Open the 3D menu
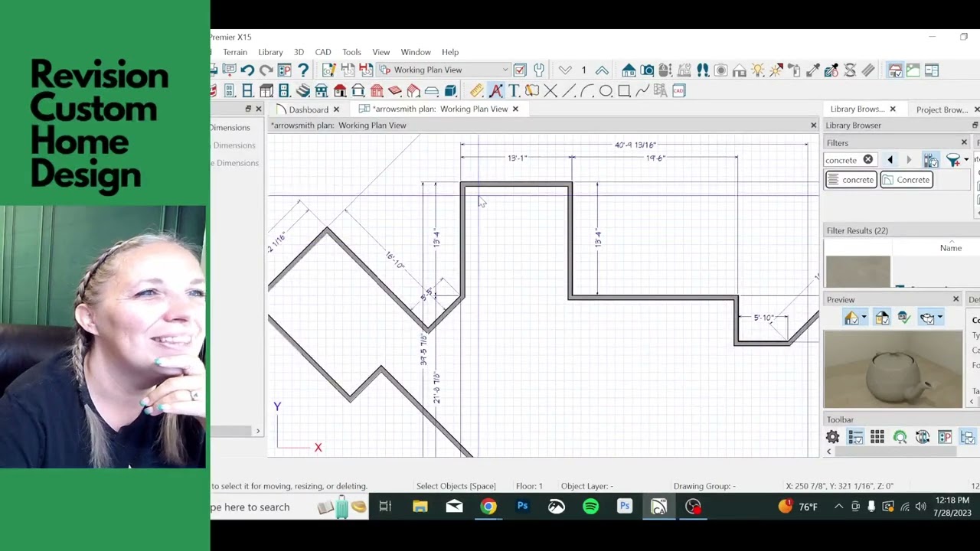The height and width of the screenshot is (551, 980). coord(299,52)
